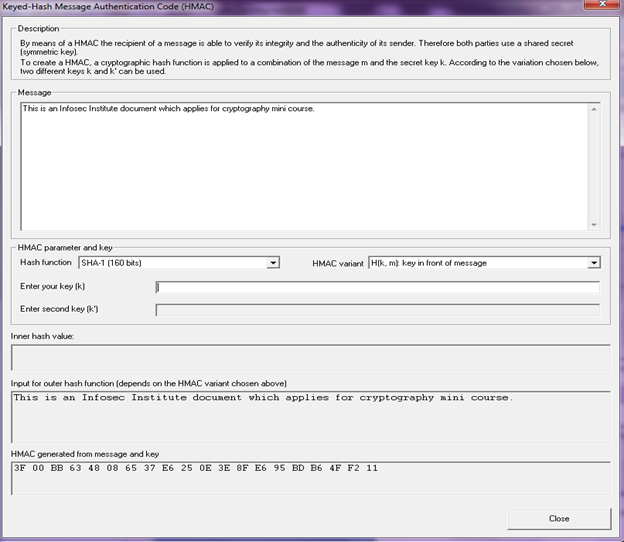Click the 'Hash function' label
The image size is (624, 542).
[46, 263]
